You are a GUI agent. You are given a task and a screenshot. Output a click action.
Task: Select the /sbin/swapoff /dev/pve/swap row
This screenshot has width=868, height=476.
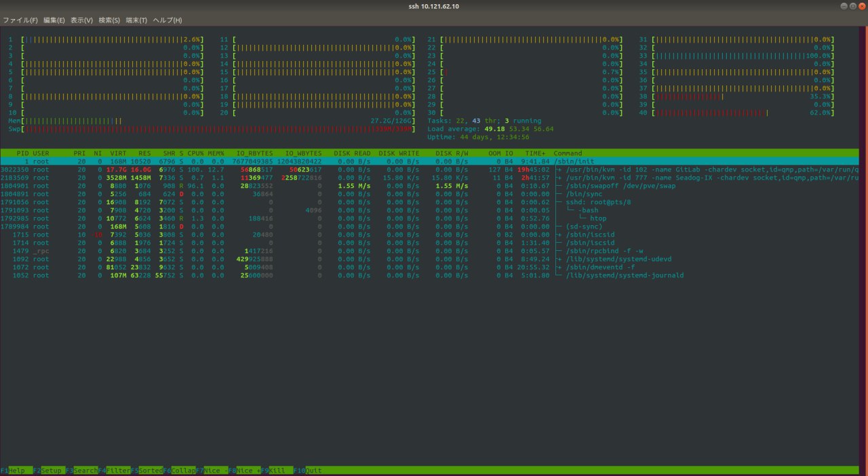click(x=429, y=186)
